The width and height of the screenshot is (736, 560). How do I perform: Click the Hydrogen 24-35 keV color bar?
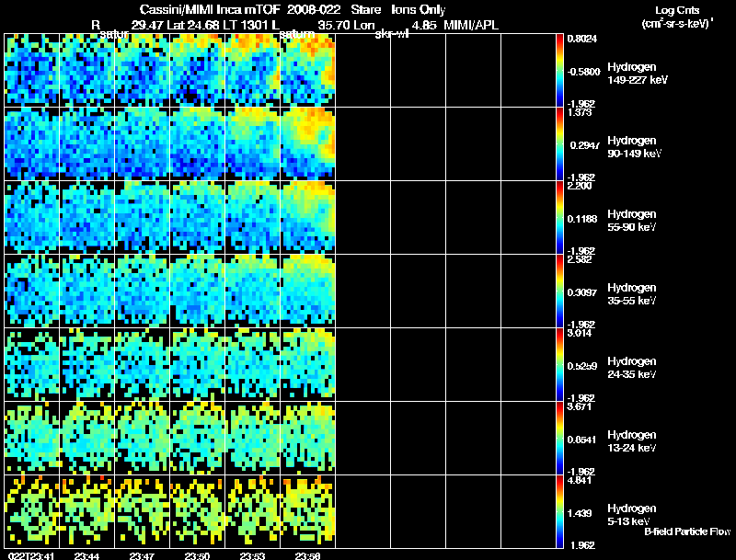[559, 365]
